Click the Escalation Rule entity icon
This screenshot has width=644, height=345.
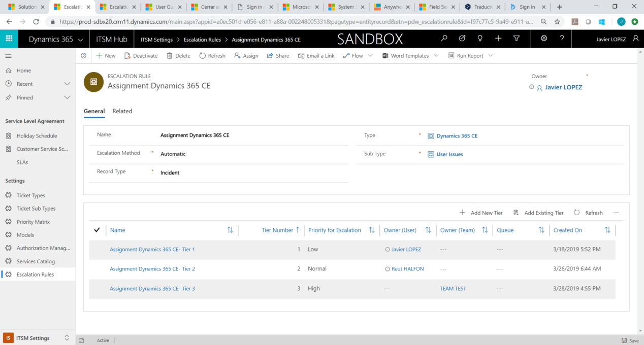93,82
